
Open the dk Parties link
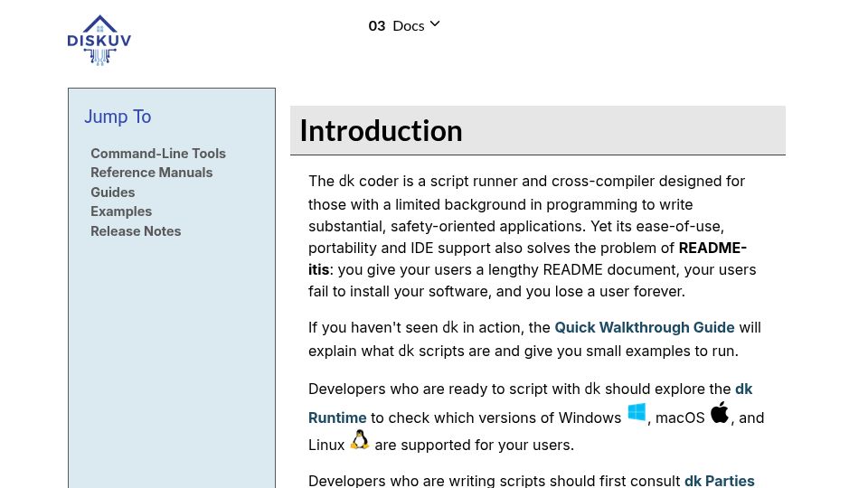[719, 481]
